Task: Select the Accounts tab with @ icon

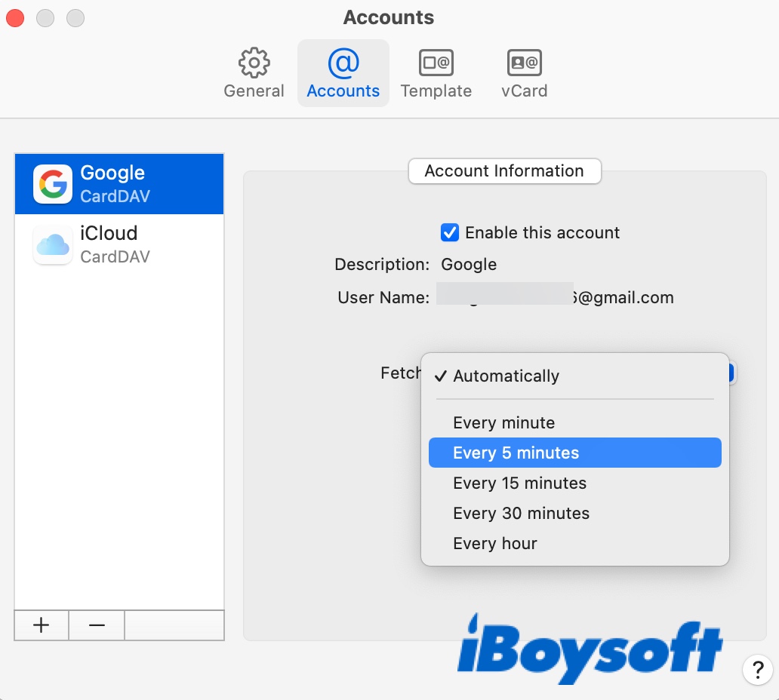Action: point(343,73)
